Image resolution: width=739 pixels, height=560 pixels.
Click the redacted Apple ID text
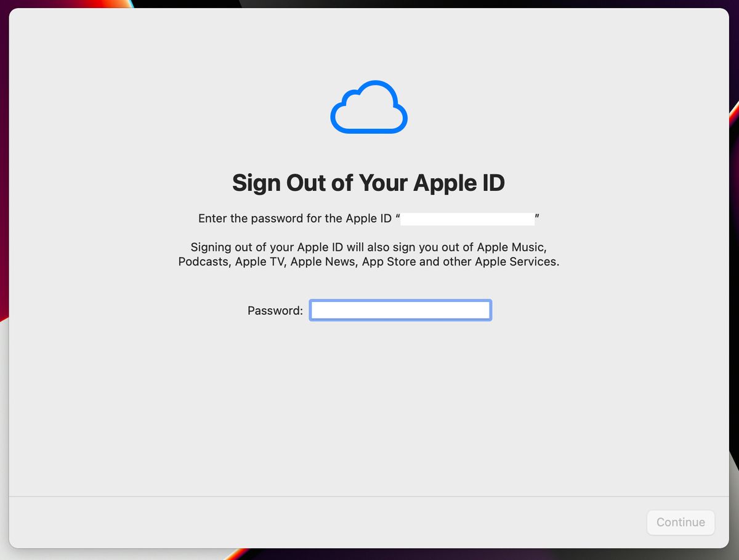[467, 218]
